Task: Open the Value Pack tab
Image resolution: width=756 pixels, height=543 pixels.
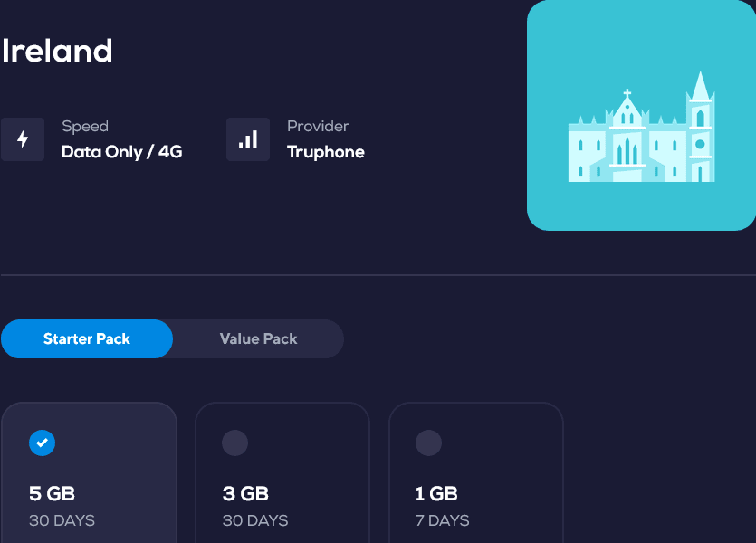Action: tap(258, 339)
